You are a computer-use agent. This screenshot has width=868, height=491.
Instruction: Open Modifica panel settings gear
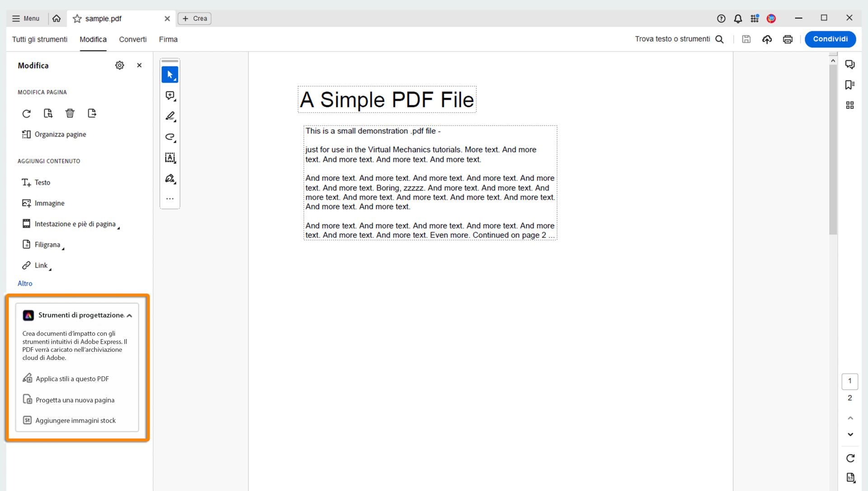click(119, 65)
